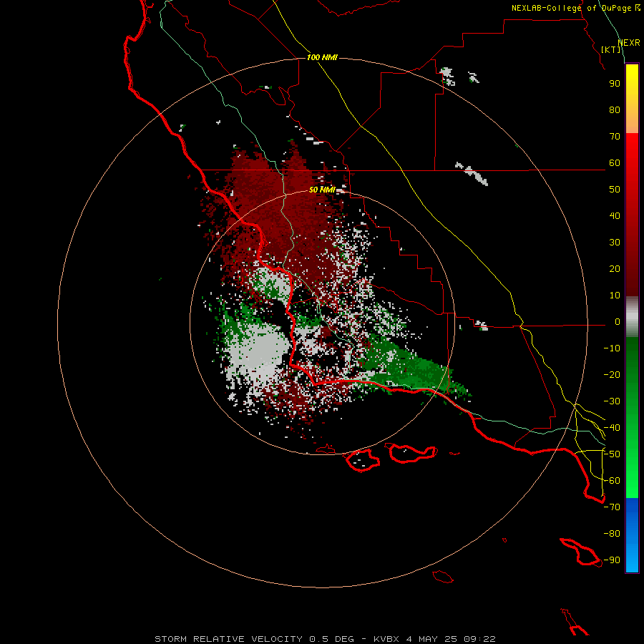Click the 70 value on velocity scale
644x644 pixels.
point(615,137)
